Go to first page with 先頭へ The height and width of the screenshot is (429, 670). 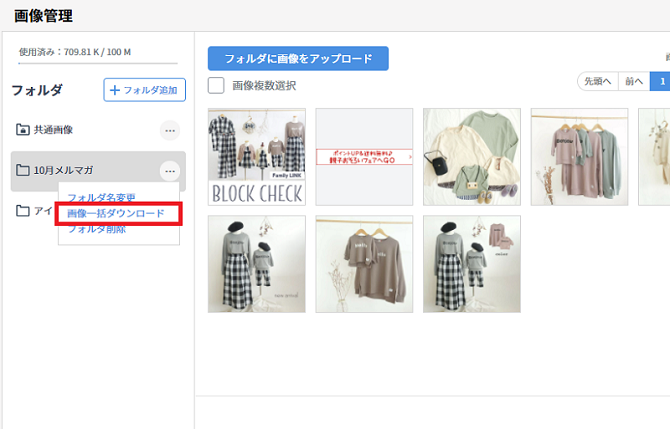click(x=597, y=81)
